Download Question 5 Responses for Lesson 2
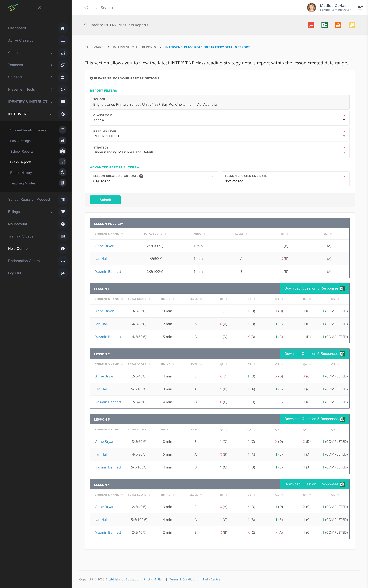This screenshot has width=368, height=588. (314, 354)
